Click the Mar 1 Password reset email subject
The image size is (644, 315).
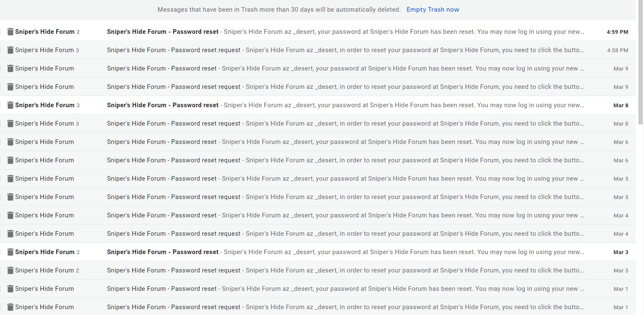coord(162,289)
